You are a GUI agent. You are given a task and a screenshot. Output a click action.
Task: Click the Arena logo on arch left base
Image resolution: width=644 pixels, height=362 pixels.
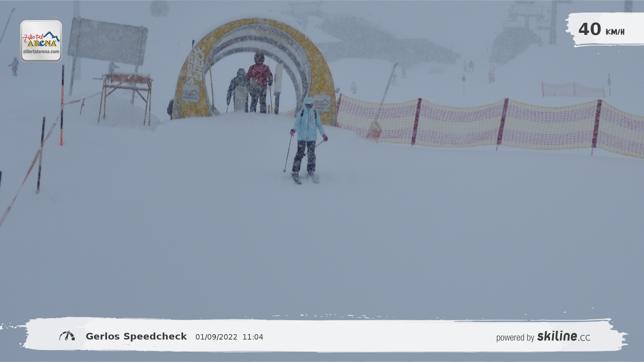[191, 94]
